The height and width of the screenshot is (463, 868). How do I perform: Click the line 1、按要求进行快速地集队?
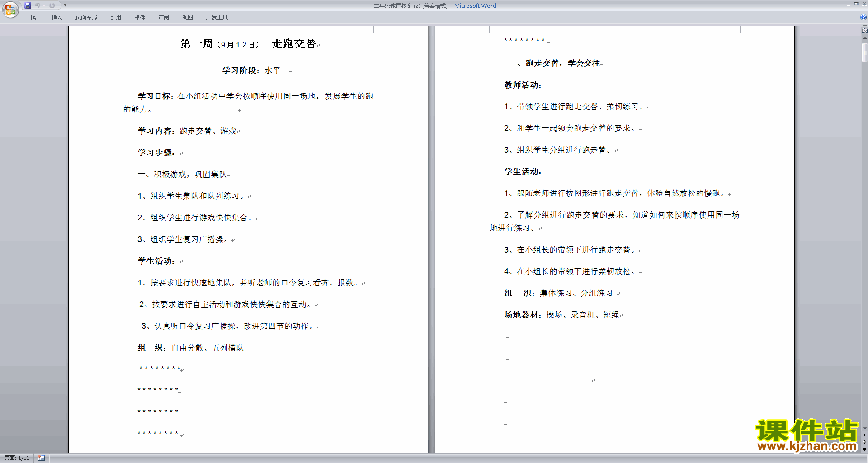click(249, 283)
